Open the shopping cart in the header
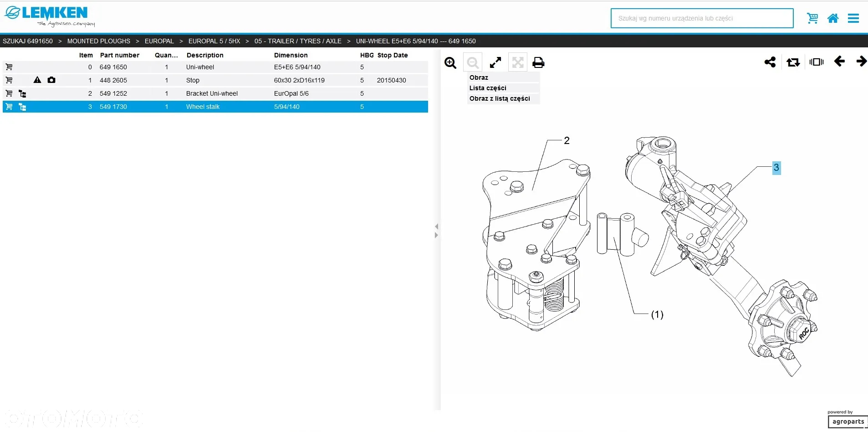 point(812,18)
